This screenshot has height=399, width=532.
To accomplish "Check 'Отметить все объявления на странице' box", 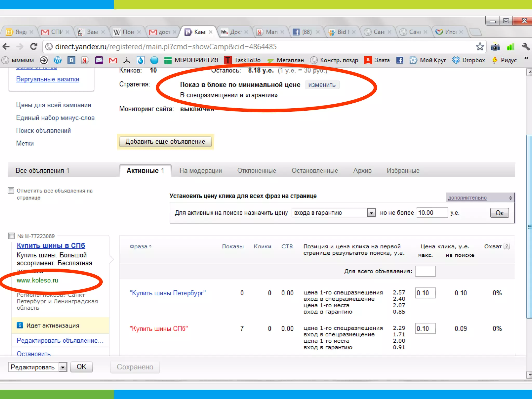I will click(x=11, y=190).
